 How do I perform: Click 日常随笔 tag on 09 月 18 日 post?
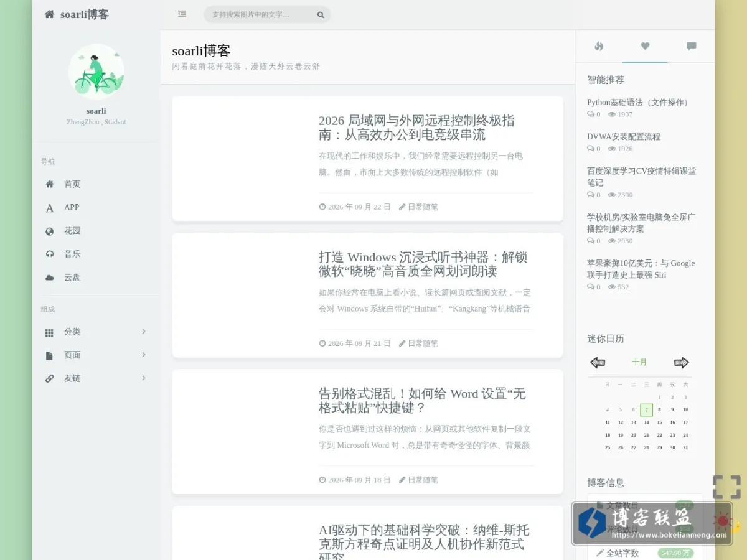tap(423, 480)
